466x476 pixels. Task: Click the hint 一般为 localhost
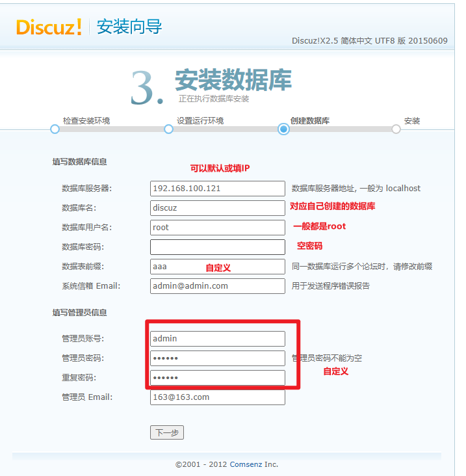click(390, 189)
